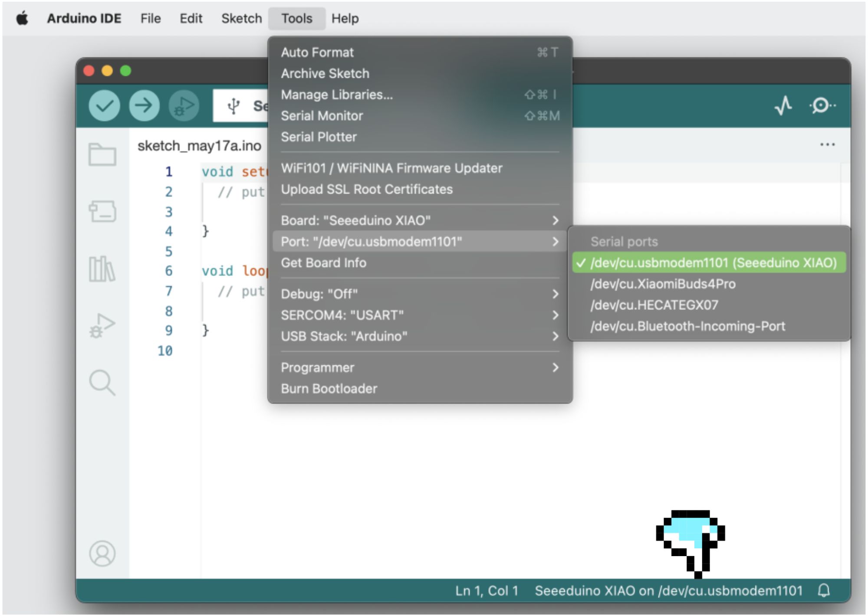Click line number 10 in the editor
Screen dimensions: 868x616
pyautogui.click(x=165, y=351)
